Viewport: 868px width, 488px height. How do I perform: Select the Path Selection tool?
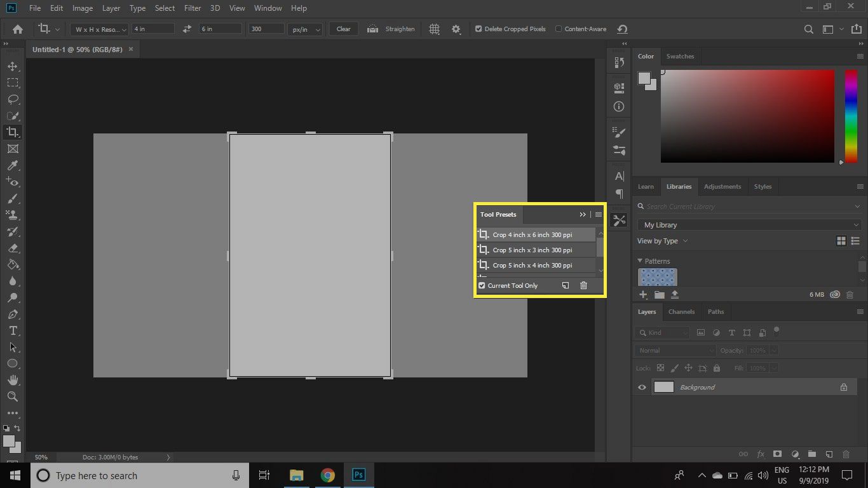[12, 347]
